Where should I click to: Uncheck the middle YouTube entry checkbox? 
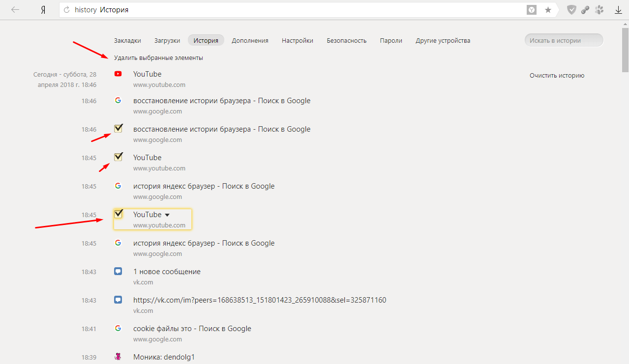click(x=118, y=157)
